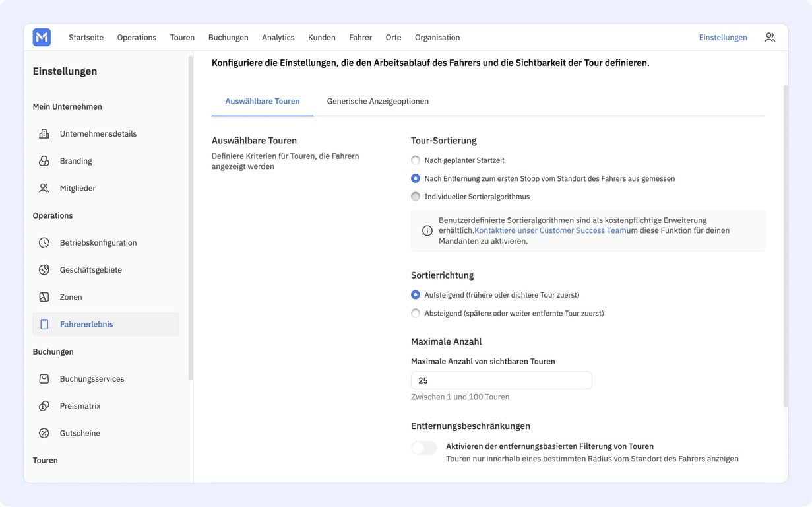Click the Geschäftsgebiete globe icon
Image resolution: width=812 pixels, height=507 pixels.
(44, 270)
